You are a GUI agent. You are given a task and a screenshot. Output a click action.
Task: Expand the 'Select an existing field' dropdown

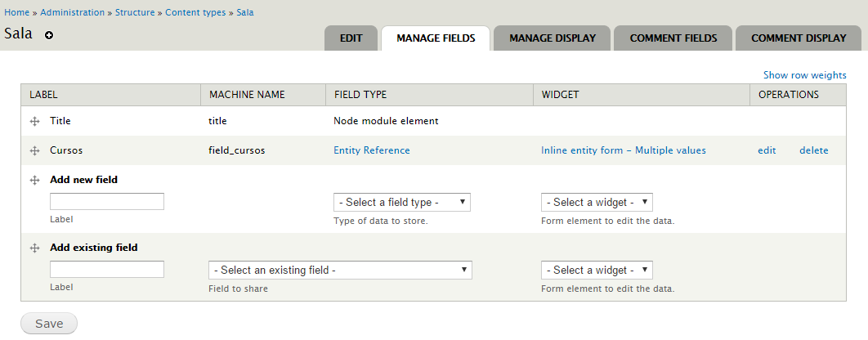[x=340, y=270]
